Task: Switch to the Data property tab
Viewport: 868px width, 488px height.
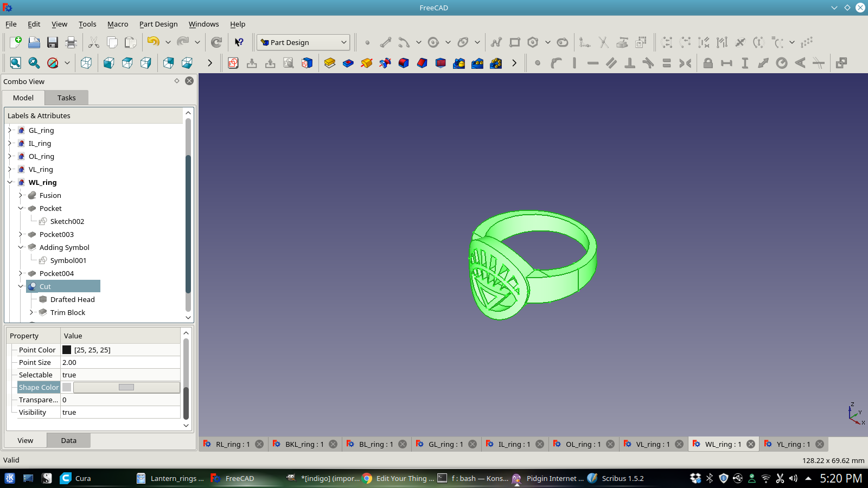Action: (x=68, y=440)
